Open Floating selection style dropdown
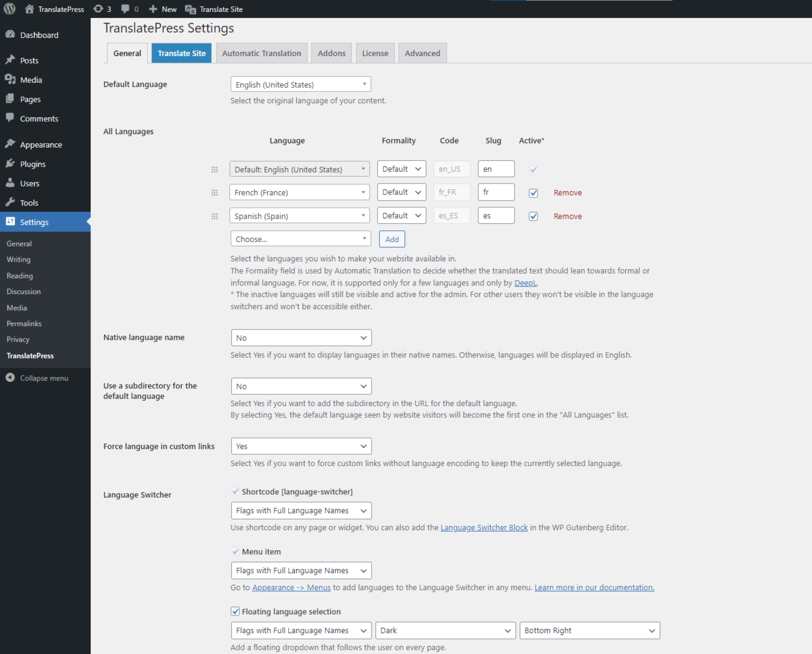 pos(301,630)
